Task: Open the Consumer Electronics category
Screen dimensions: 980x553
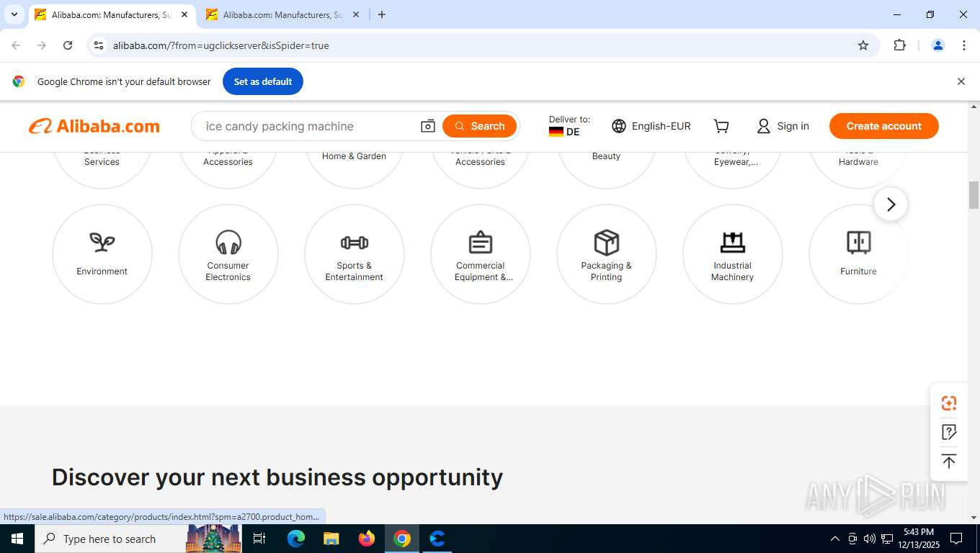Action: coord(228,254)
